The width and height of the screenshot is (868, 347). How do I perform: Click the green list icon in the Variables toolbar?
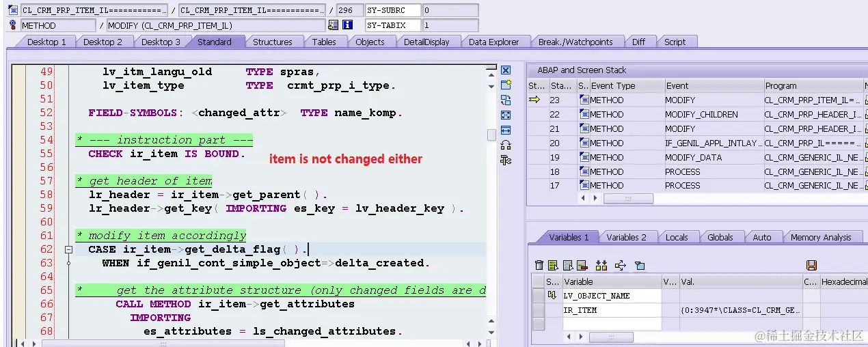pyautogui.click(x=554, y=265)
